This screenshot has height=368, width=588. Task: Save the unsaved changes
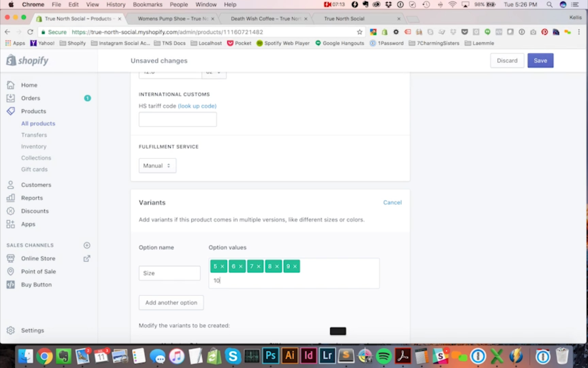540,60
